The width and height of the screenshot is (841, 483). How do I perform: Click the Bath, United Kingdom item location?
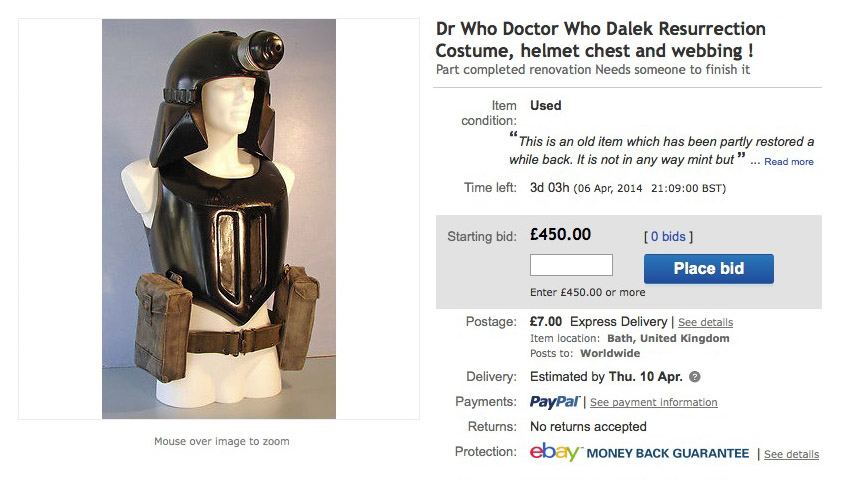(668, 338)
